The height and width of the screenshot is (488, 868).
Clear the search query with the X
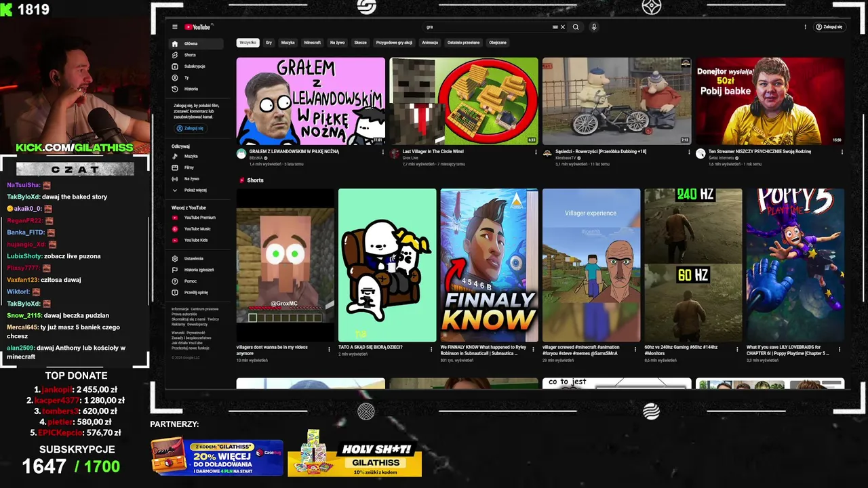563,27
